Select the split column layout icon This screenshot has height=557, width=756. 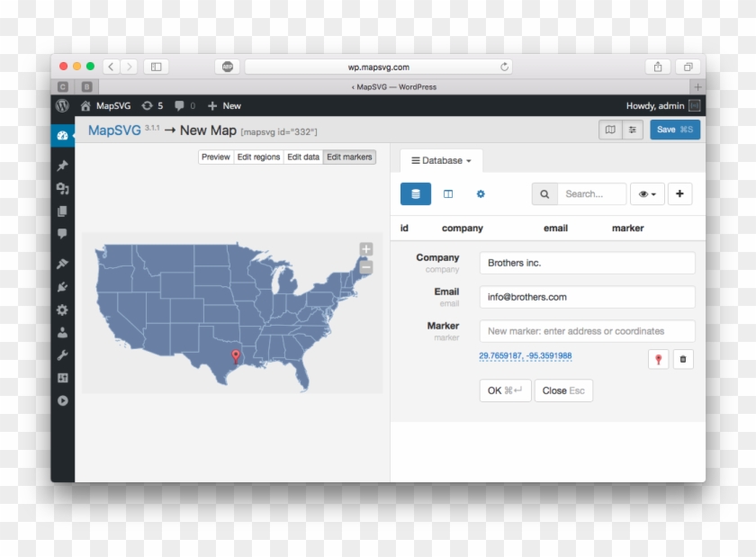pyautogui.click(x=450, y=193)
